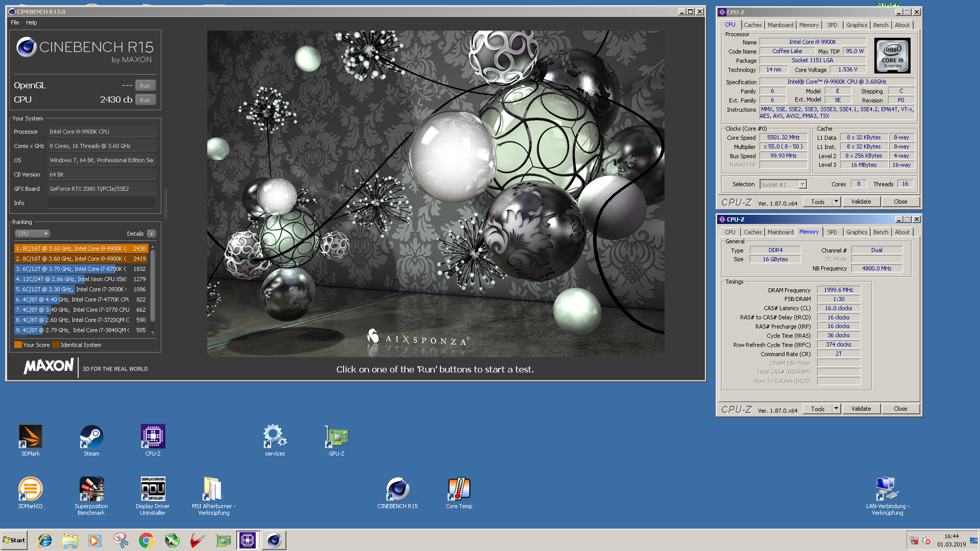Click the ranking list vertical scrollbar
This screenshot has width=980, height=551.
pyautogui.click(x=152, y=289)
